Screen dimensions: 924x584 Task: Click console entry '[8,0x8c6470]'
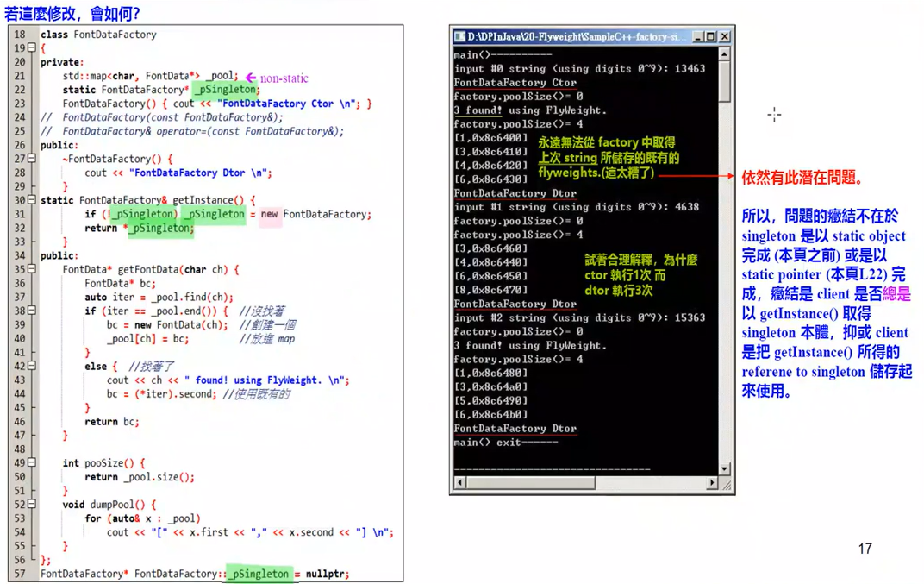click(x=491, y=290)
